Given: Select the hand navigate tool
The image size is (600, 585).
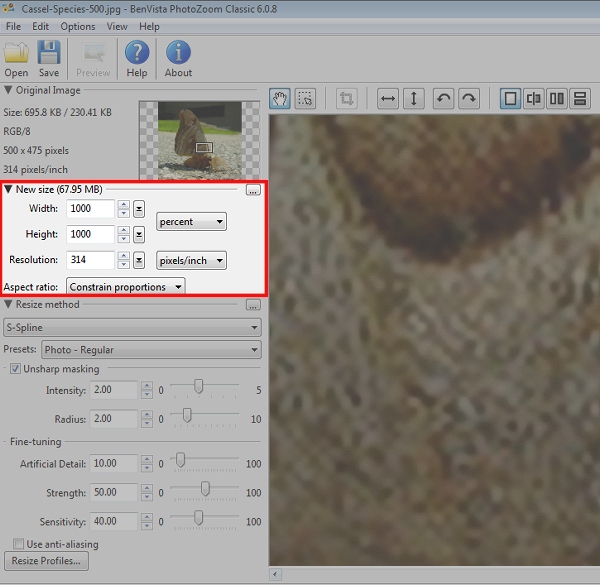Looking at the screenshot, I should pos(280,99).
